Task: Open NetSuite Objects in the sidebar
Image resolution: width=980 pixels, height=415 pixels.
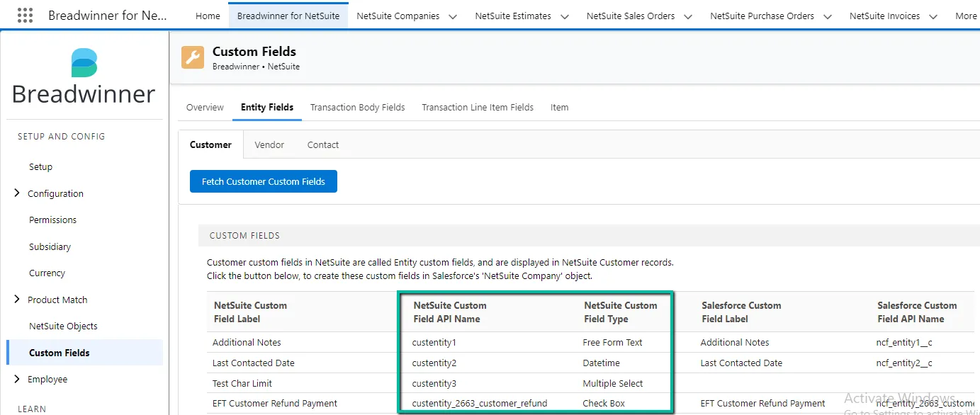Action: click(x=63, y=326)
